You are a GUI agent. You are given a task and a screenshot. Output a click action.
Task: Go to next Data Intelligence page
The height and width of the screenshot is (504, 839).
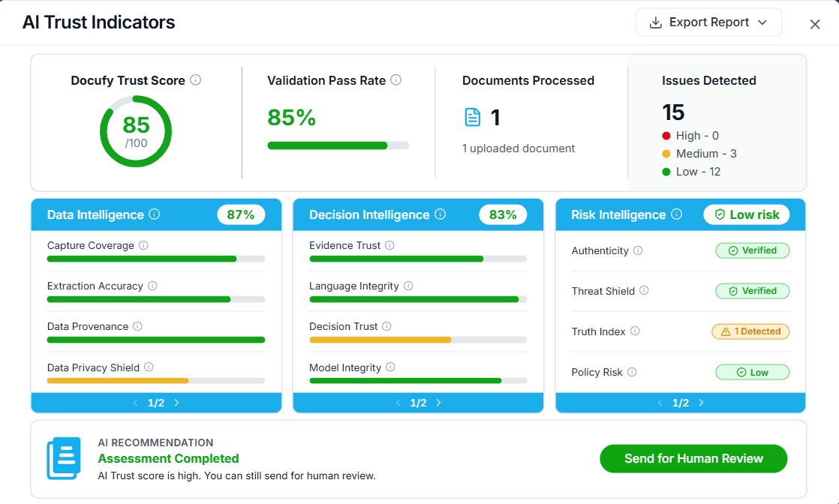[x=176, y=403]
